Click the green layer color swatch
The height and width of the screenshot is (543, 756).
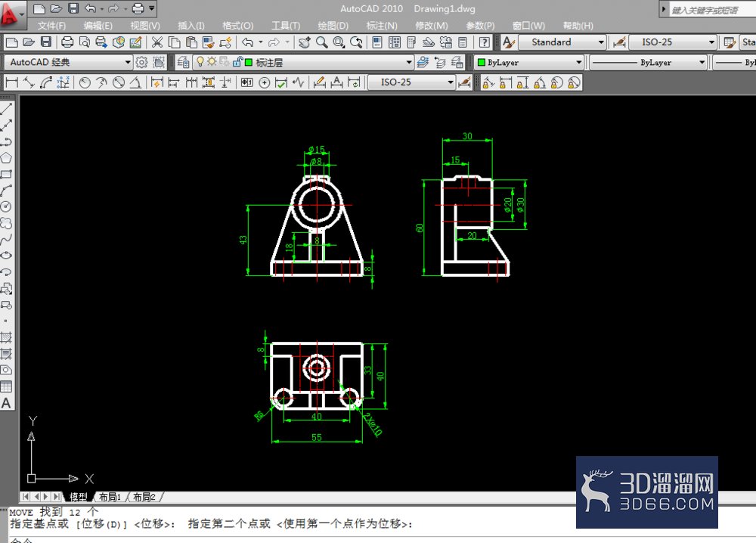coord(249,62)
